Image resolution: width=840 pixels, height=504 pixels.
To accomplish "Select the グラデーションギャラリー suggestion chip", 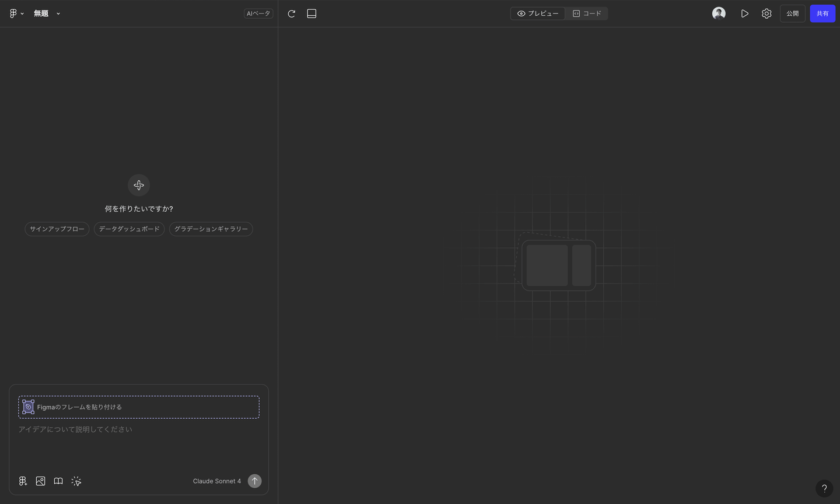I will (211, 229).
